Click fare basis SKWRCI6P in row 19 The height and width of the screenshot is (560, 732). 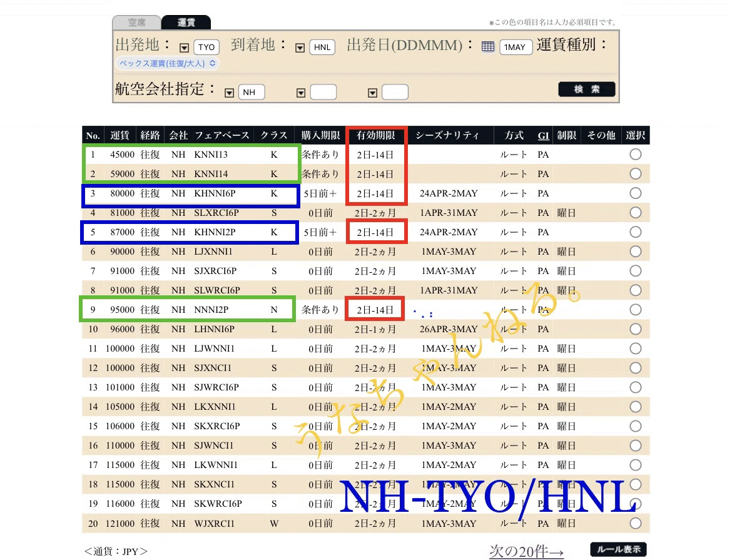218,504
